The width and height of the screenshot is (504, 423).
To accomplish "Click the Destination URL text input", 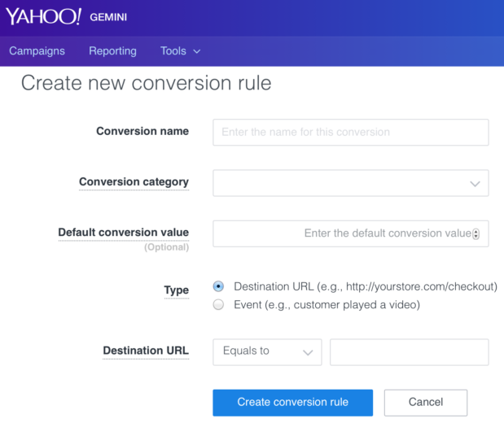I will pyautogui.click(x=410, y=352).
